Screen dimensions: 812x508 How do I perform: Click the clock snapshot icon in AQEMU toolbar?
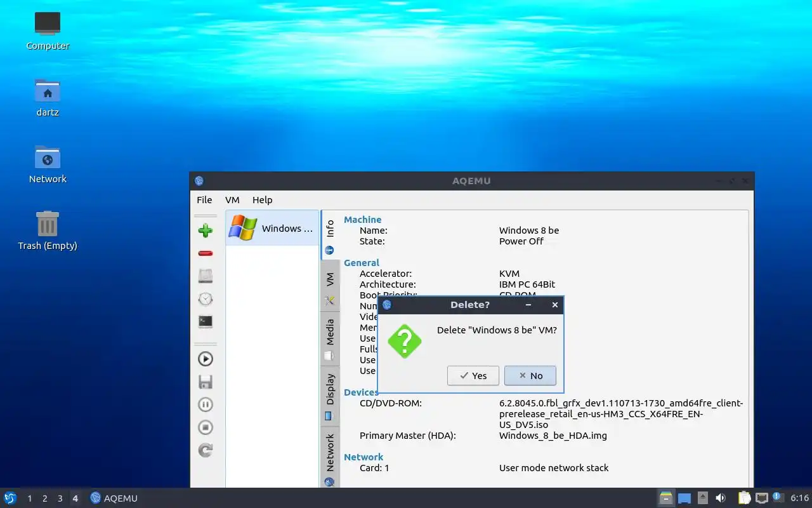pos(205,299)
